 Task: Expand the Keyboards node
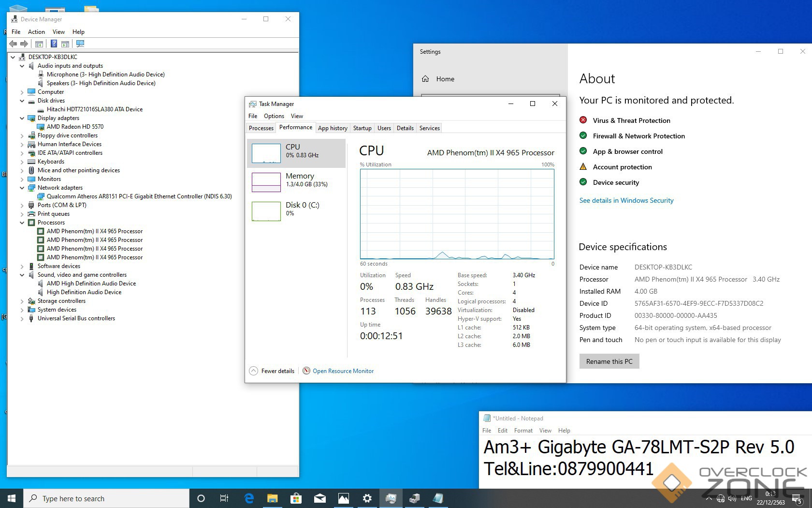tap(22, 162)
